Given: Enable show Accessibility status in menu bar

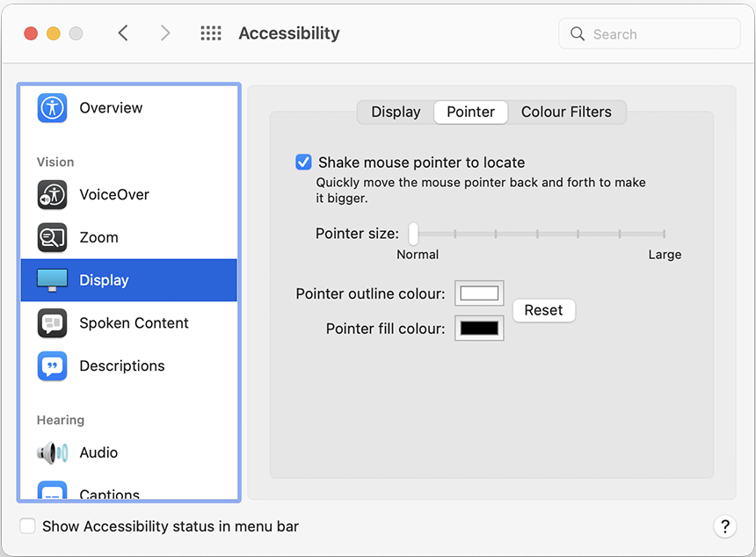Looking at the screenshot, I should pos(27,526).
